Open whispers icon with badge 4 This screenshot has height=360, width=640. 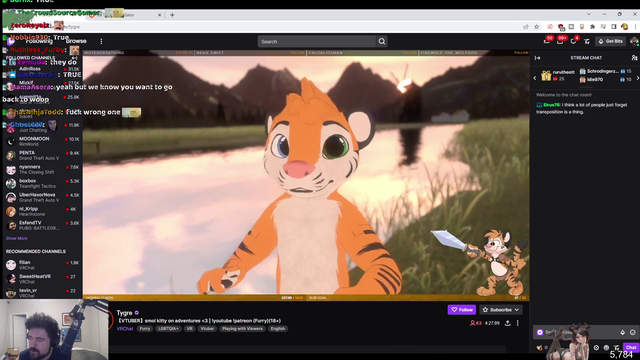pos(573,41)
